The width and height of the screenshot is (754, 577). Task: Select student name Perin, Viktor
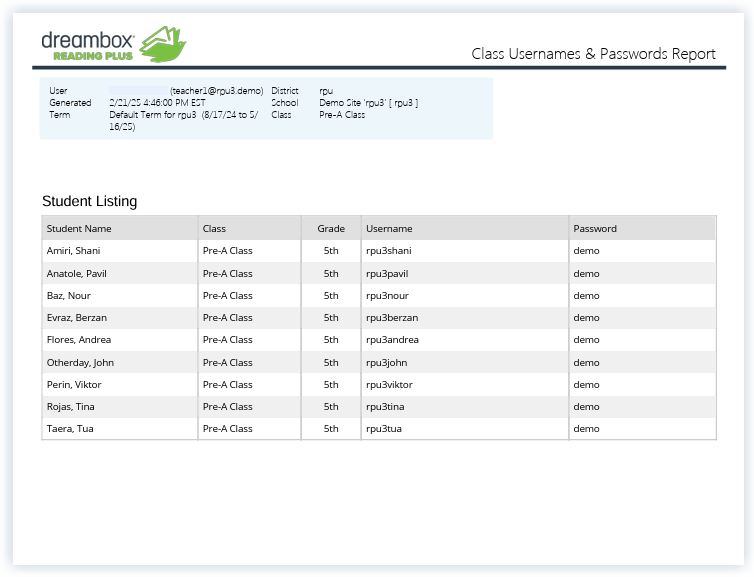point(74,385)
